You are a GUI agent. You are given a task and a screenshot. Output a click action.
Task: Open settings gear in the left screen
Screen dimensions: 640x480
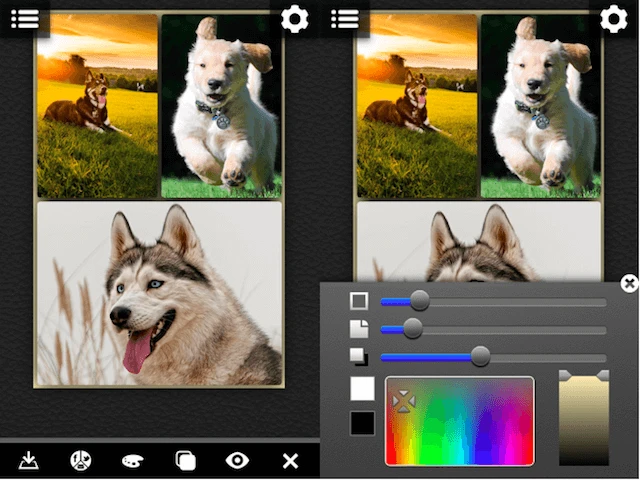pyautogui.click(x=294, y=19)
